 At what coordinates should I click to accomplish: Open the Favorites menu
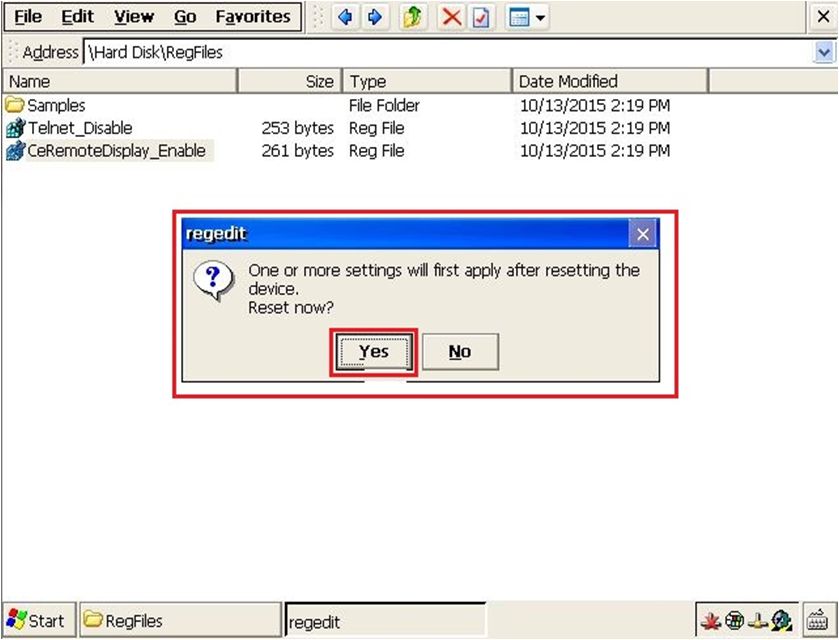[x=253, y=17]
